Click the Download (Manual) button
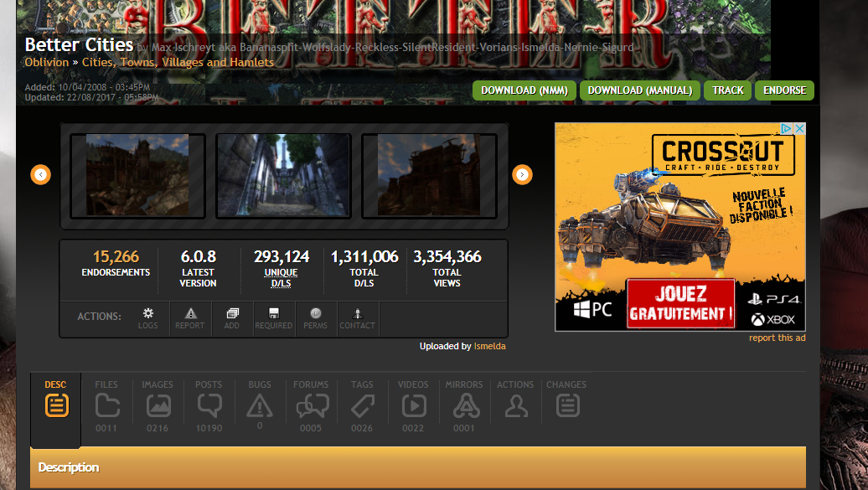The height and width of the screenshot is (490, 868). point(640,90)
